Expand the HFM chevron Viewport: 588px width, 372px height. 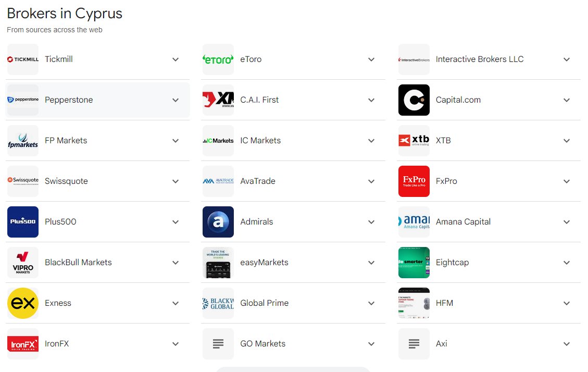567,303
